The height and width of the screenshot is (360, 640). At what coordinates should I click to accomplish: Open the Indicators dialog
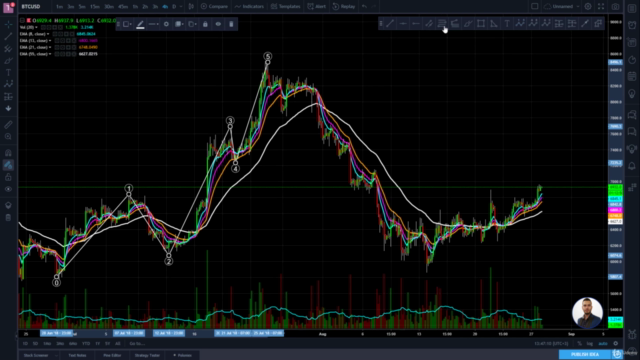point(249,7)
